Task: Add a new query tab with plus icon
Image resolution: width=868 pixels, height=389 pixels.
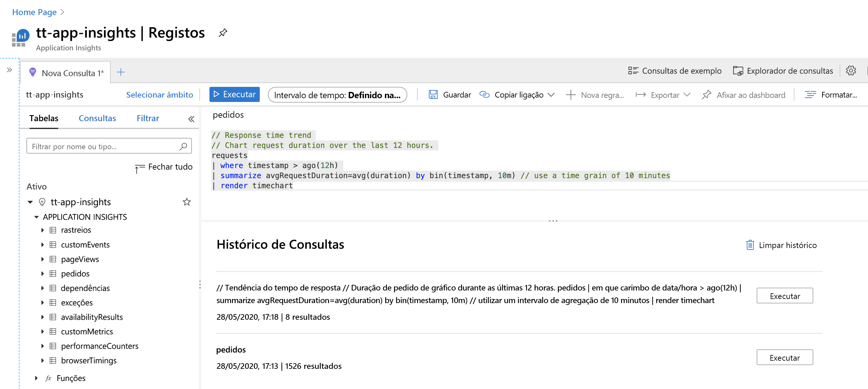Action: coord(121,72)
